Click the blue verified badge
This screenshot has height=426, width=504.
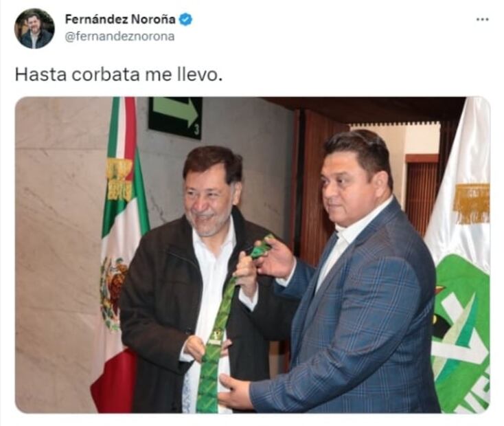pos(185,19)
